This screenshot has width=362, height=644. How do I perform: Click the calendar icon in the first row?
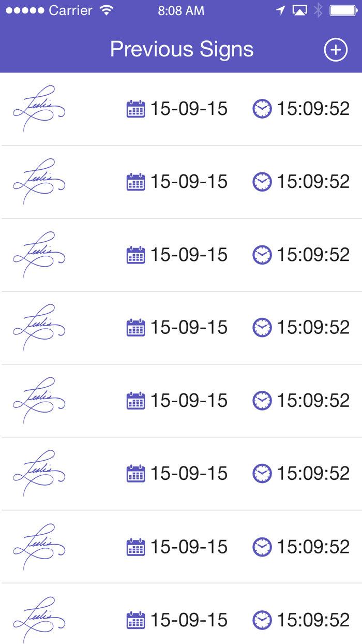click(x=135, y=109)
